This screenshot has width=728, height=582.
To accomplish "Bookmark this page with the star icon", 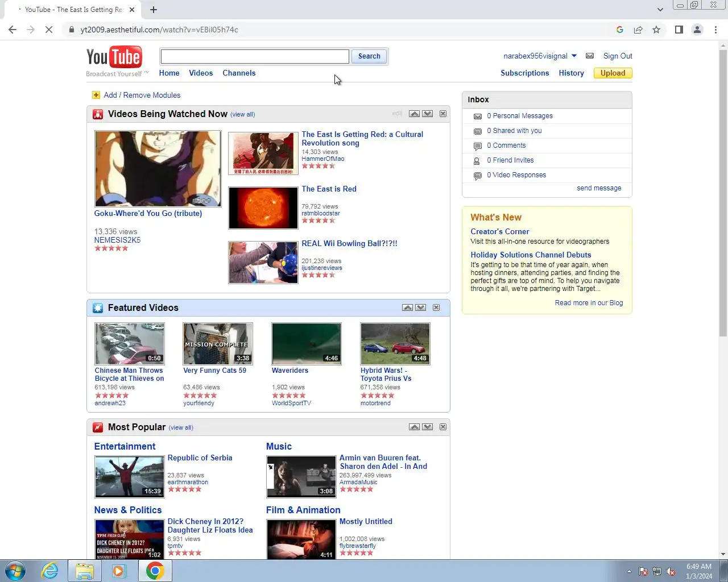I will click(656, 30).
